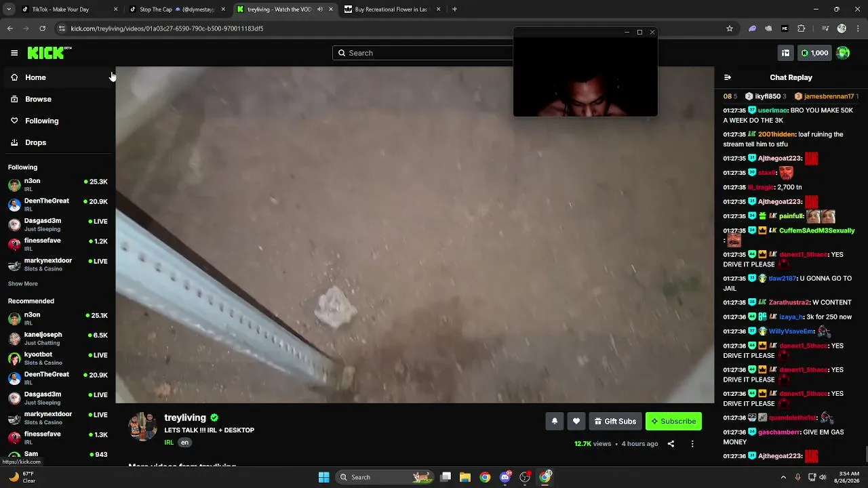Image resolution: width=868 pixels, height=488 pixels.
Task: Open the taskbar weather widget
Action: [22, 477]
